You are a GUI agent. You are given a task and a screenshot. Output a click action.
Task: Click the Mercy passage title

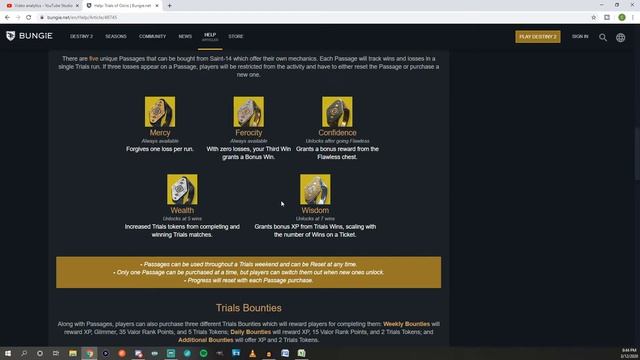coord(160,133)
